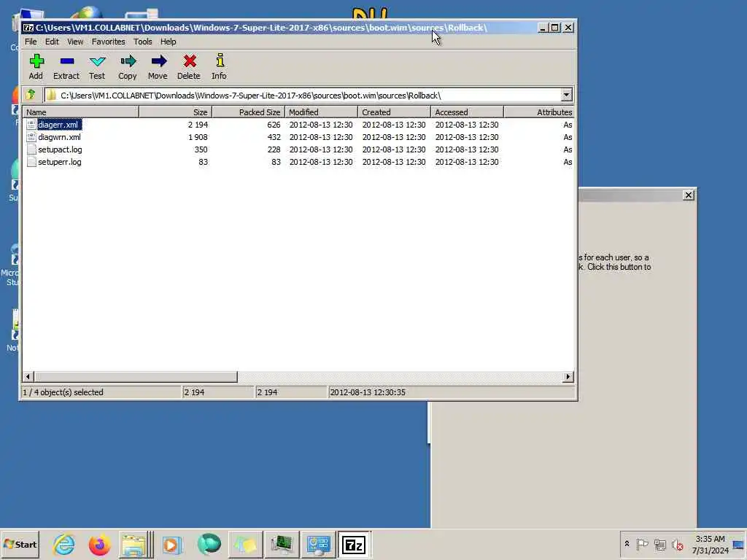The width and height of the screenshot is (747, 560).
Task: Run the Test archive tool
Action: click(97, 61)
